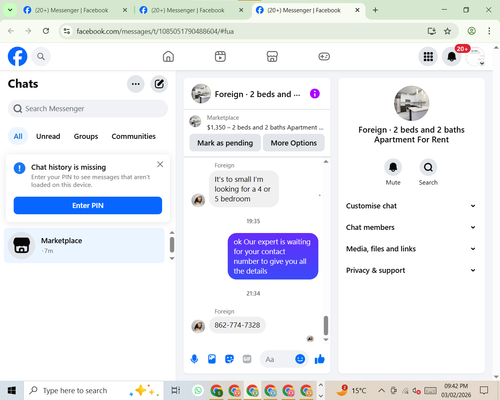Open the Facebook home logo

[17, 56]
